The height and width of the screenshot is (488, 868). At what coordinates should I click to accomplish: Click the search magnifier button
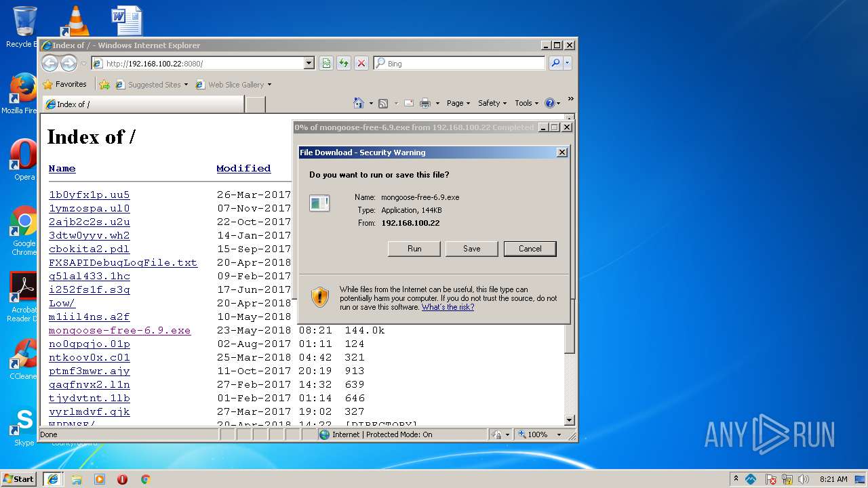click(x=555, y=63)
